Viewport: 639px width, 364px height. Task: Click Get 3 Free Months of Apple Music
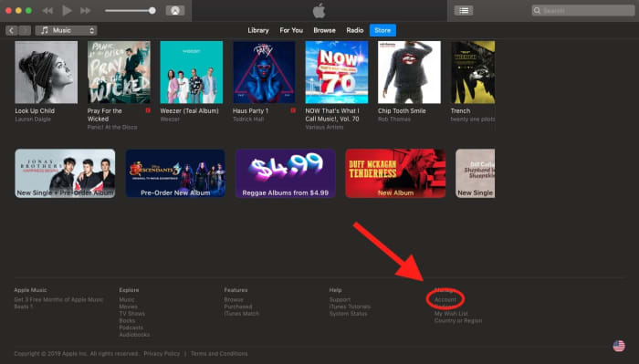coord(58,299)
